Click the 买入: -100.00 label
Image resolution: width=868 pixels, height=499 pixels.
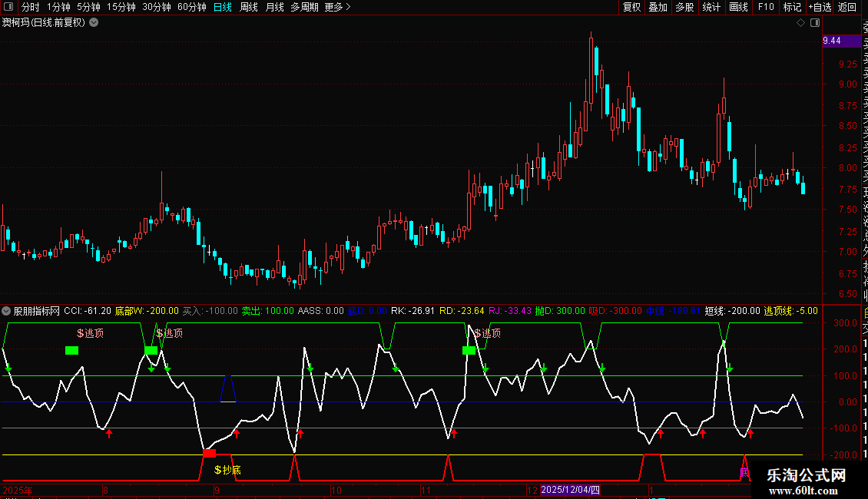coord(210,311)
